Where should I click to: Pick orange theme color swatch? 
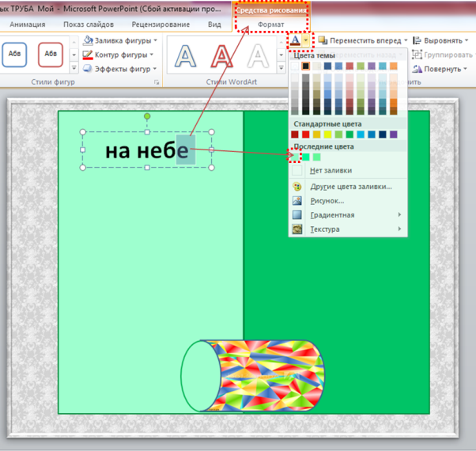pos(394,66)
